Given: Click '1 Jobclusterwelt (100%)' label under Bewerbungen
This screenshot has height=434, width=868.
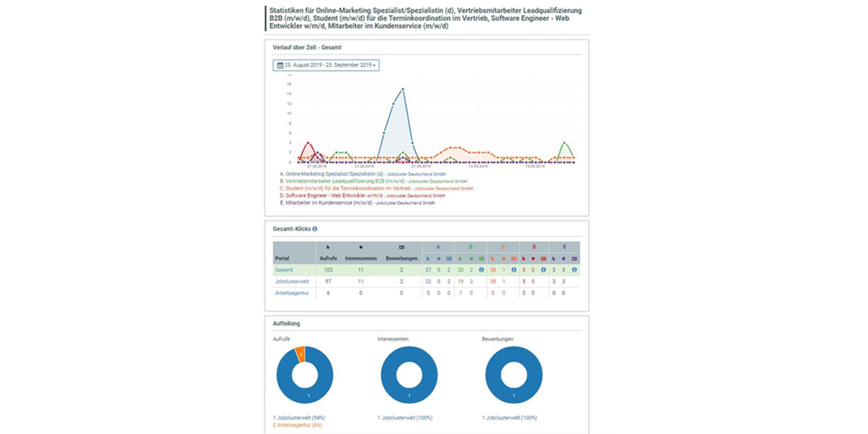Looking at the screenshot, I should [x=510, y=417].
